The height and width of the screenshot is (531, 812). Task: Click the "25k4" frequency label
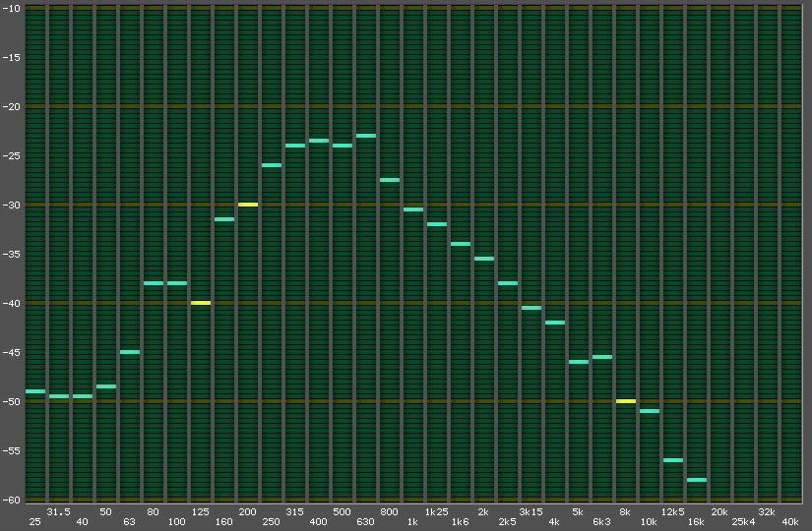click(743, 522)
